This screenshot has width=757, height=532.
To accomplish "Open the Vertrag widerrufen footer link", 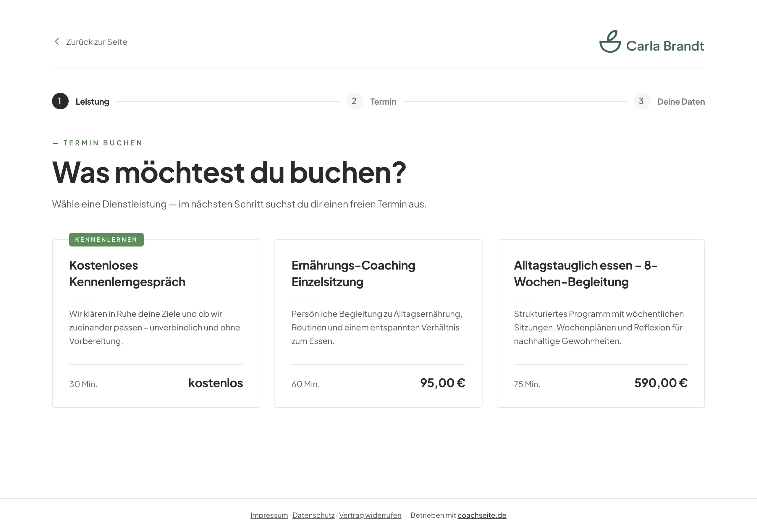I will [x=370, y=515].
